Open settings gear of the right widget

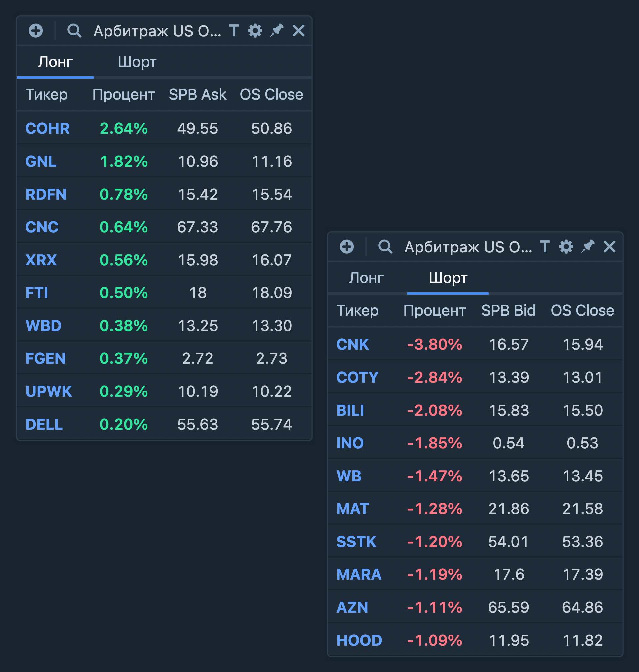(566, 247)
